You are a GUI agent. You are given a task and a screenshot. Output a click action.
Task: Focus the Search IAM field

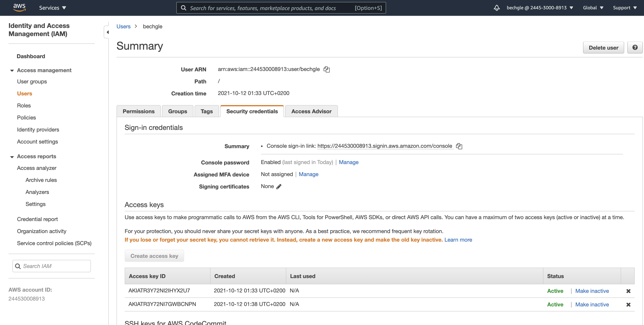(51, 266)
